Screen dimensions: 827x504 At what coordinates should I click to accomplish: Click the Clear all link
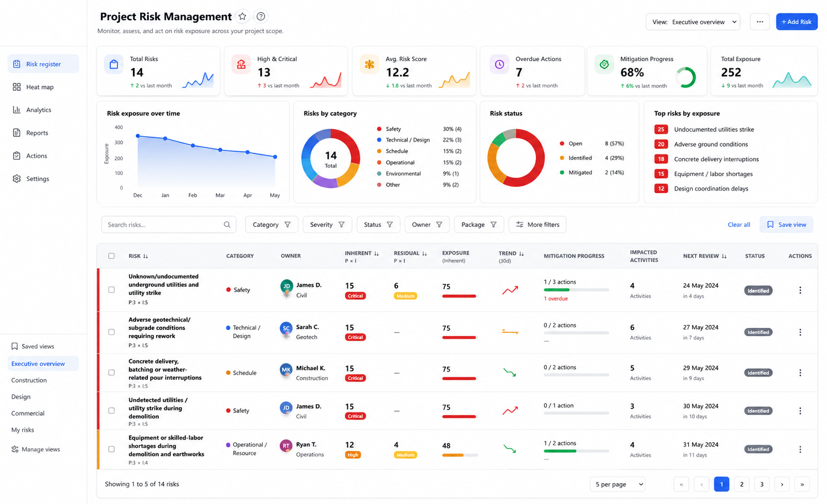[738, 224]
